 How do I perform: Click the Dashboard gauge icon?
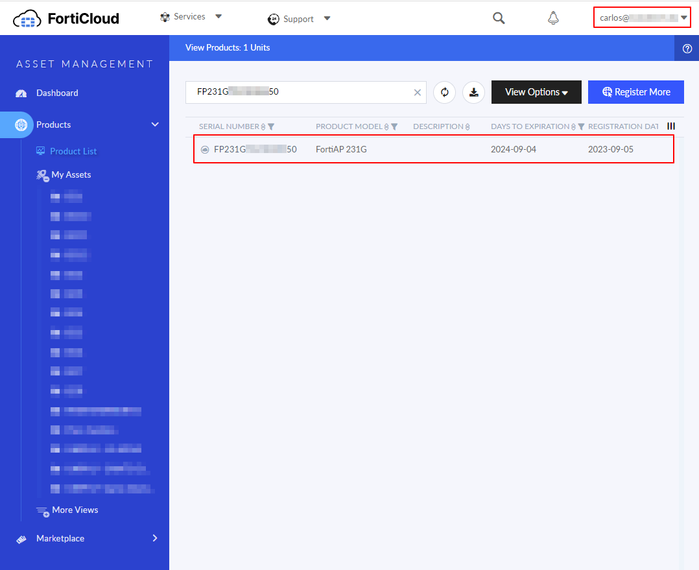[21, 93]
